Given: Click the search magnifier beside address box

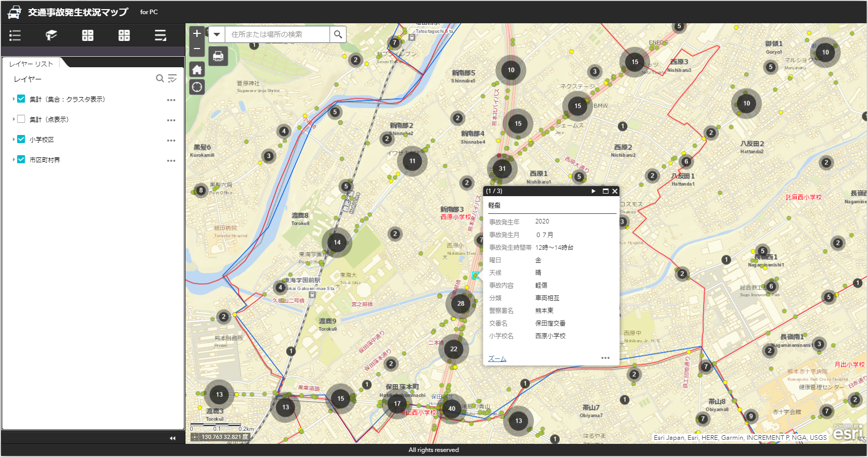Looking at the screenshot, I should pyautogui.click(x=338, y=34).
